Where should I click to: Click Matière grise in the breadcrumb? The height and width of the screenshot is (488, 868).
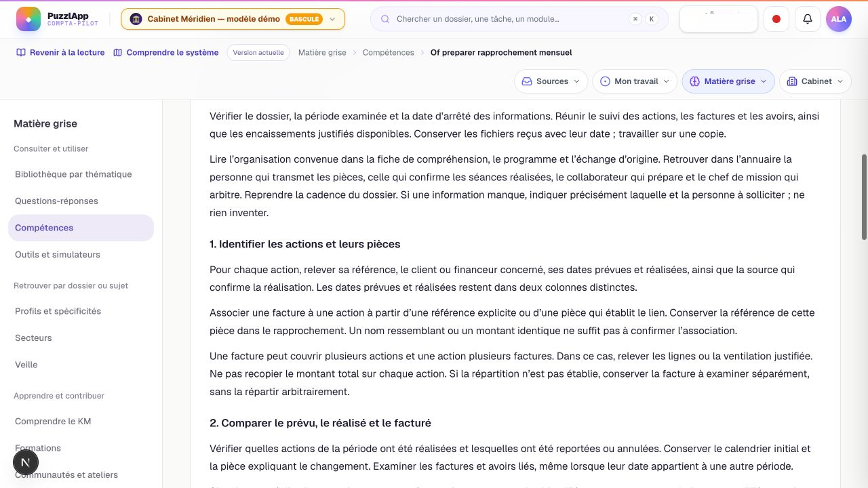pyautogui.click(x=322, y=52)
